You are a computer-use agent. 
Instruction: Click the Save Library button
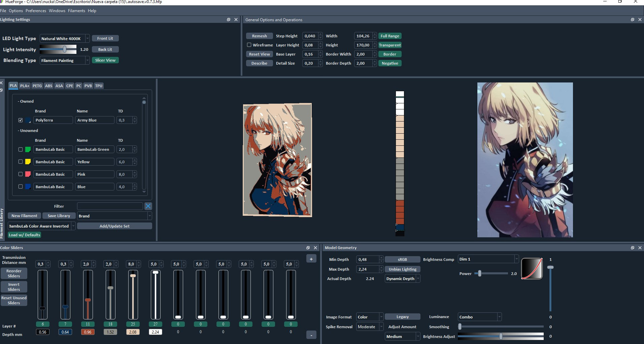click(59, 216)
